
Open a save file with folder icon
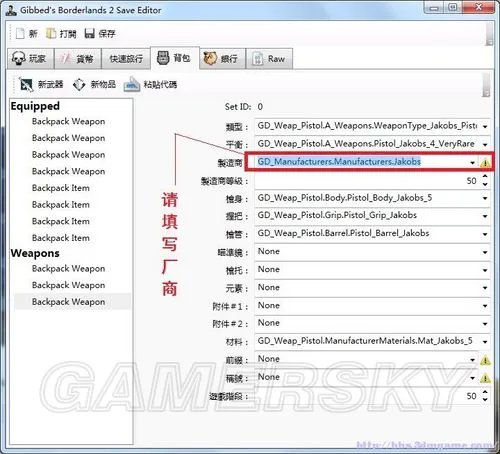(x=51, y=33)
